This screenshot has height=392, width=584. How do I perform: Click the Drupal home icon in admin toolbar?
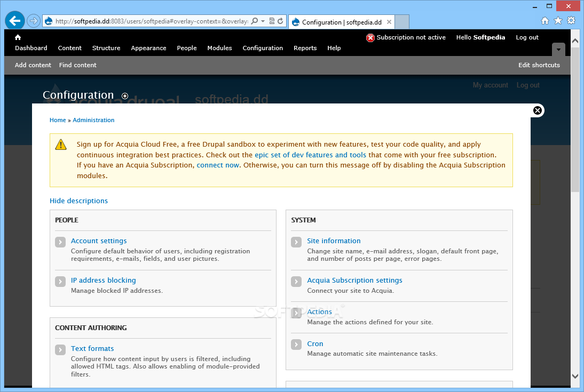[18, 37]
